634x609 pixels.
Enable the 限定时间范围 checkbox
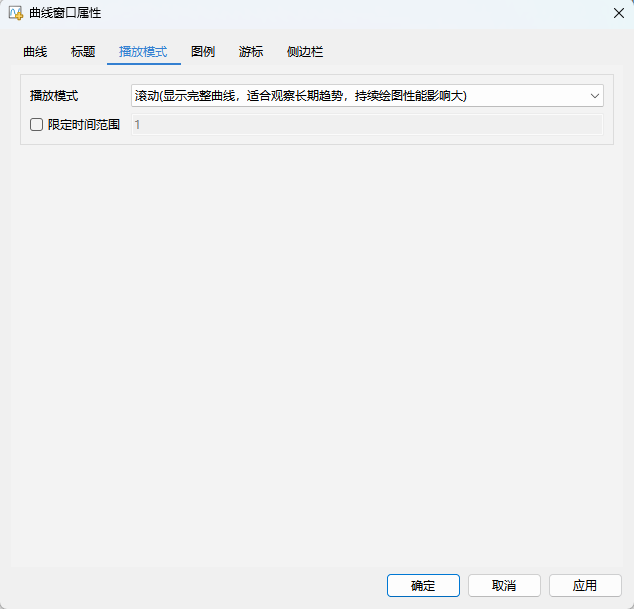click(37, 125)
